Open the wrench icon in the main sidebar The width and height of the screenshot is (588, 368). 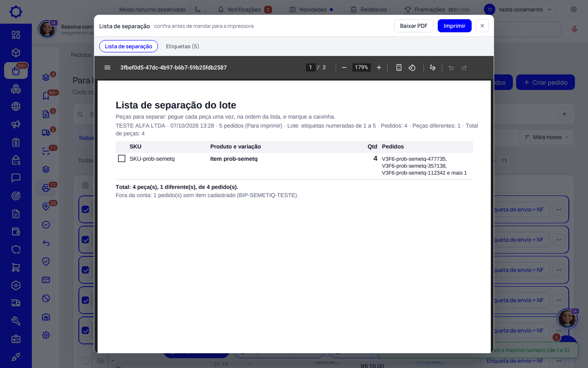coord(16,321)
